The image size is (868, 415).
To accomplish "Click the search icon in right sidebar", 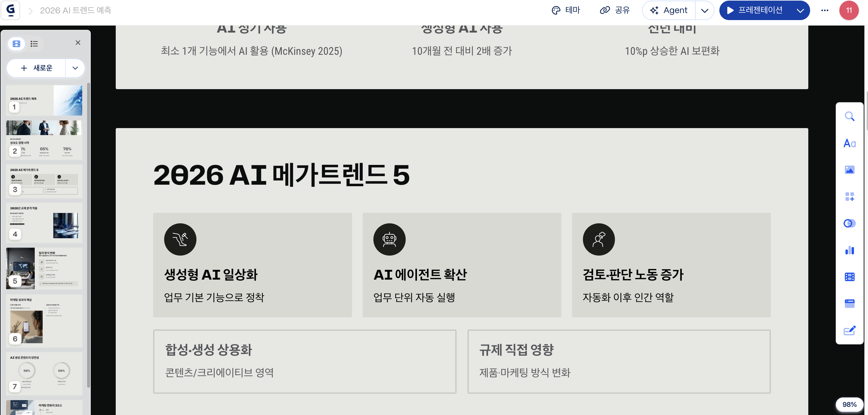I will point(849,117).
